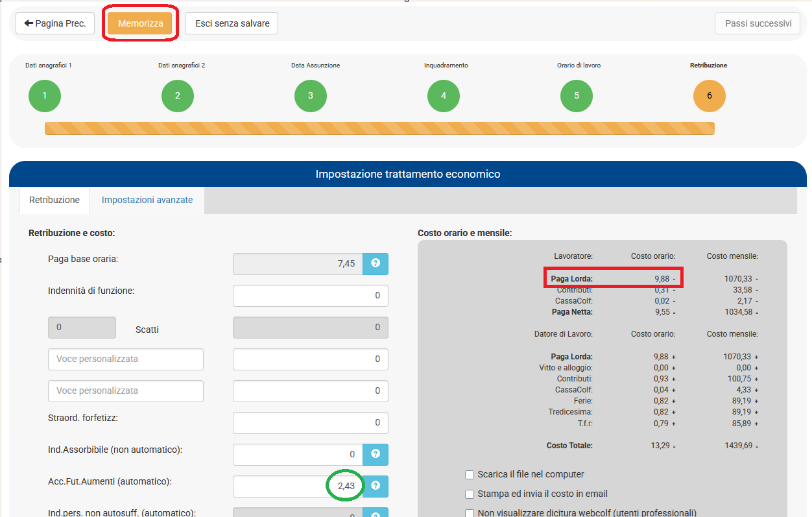Check Non visualizzare dicitura webcolf
The width and height of the screenshot is (812, 517).
[x=470, y=513]
